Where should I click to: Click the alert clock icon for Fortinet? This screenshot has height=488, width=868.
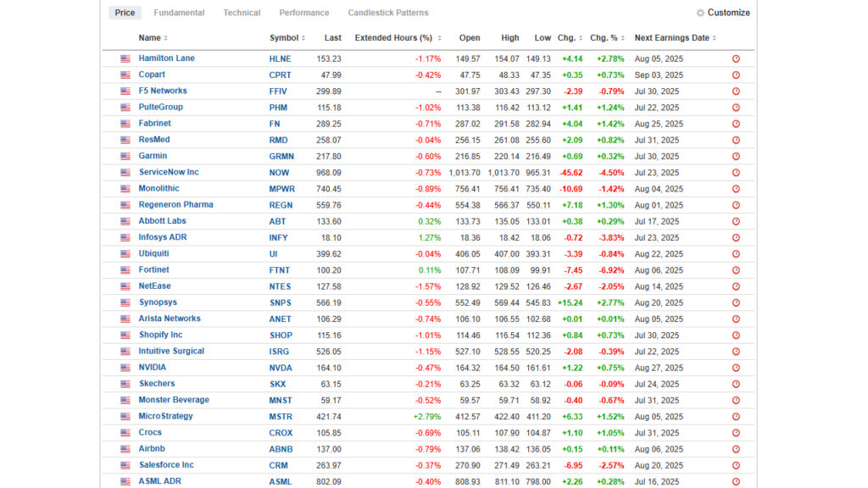[x=736, y=270]
